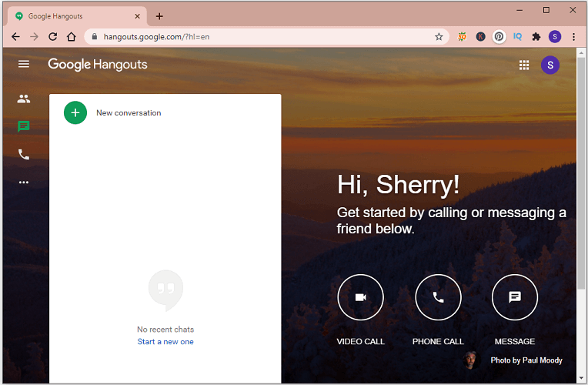
Task: Close the Google Hangouts tab
Action: [137, 16]
